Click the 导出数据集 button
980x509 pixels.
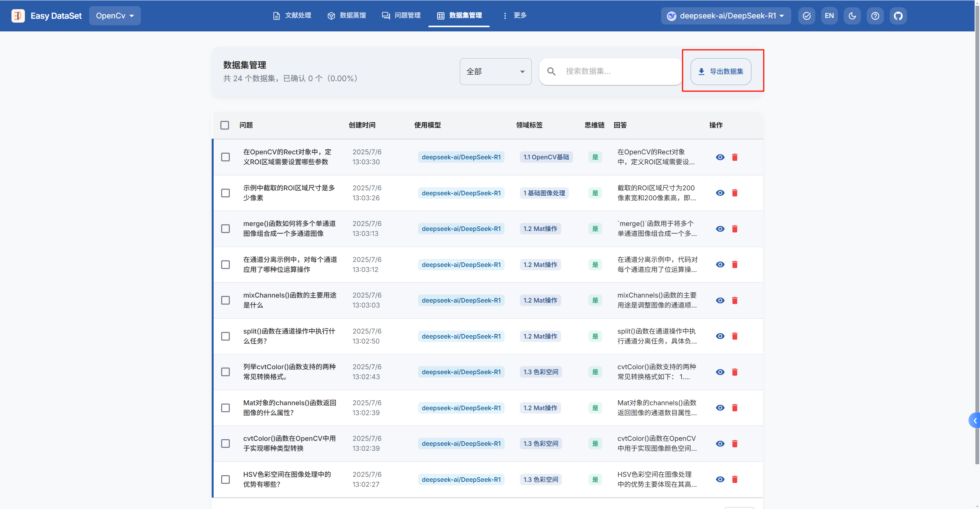coord(720,72)
